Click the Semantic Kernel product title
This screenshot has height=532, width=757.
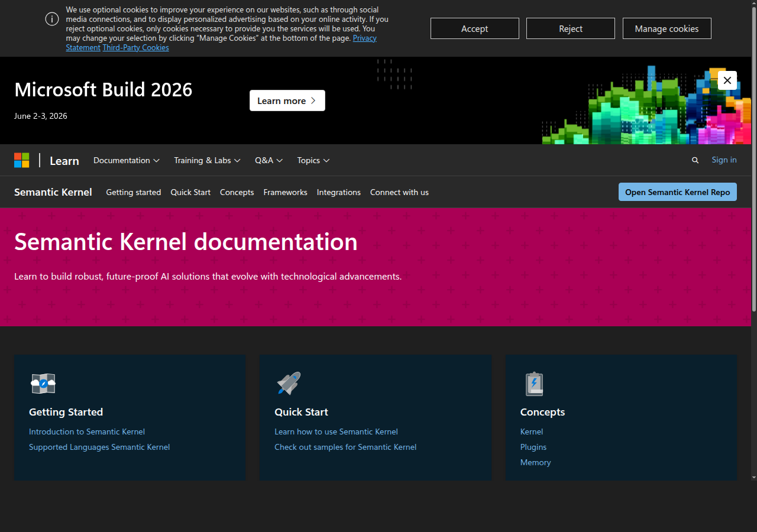pyautogui.click(x=53, y=192)
